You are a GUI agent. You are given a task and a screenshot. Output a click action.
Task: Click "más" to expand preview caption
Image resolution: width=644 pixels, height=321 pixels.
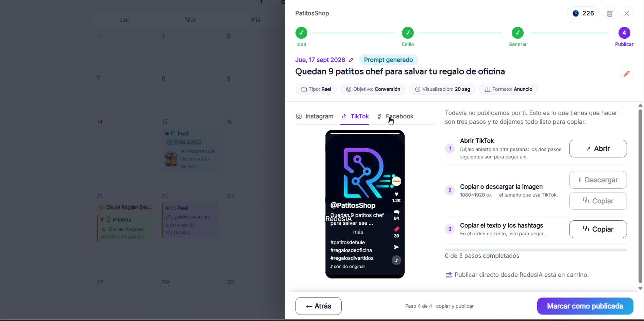click(358, 232)
